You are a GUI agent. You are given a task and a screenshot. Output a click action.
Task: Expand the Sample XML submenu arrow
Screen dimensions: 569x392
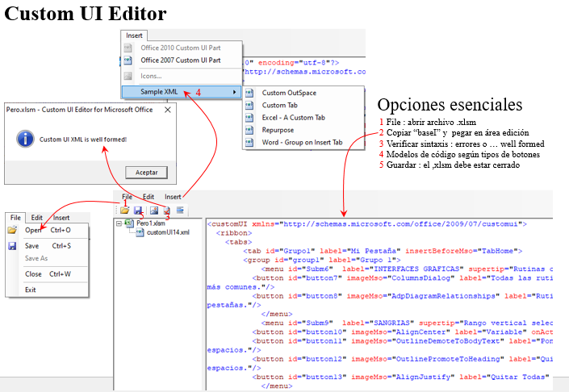coord(234,92)
